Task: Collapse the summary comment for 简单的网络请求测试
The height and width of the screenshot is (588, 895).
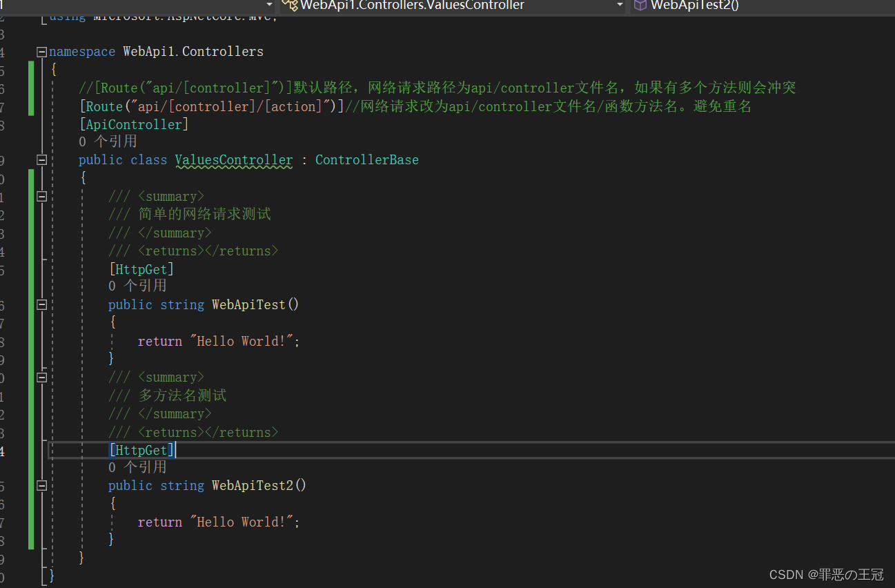Action: 41,197
